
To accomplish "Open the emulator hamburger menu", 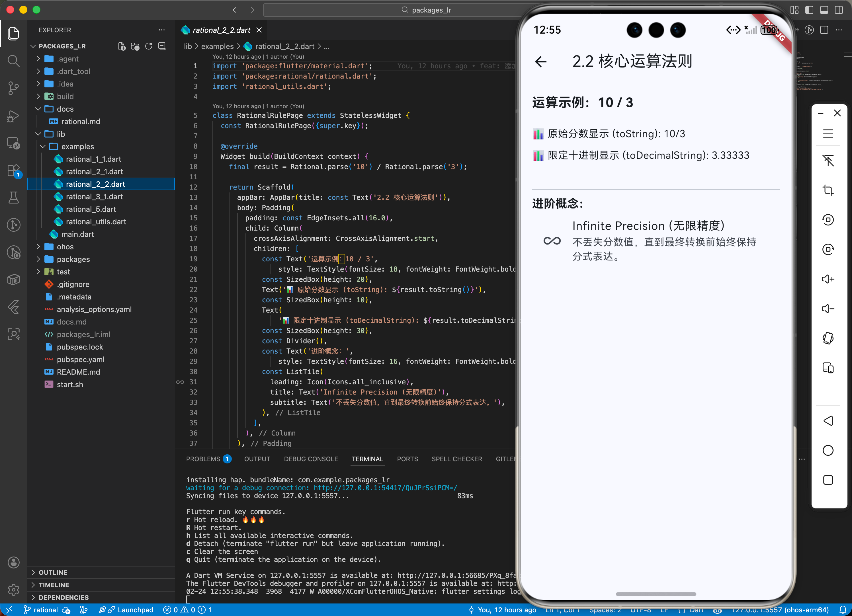I will 828,134.
